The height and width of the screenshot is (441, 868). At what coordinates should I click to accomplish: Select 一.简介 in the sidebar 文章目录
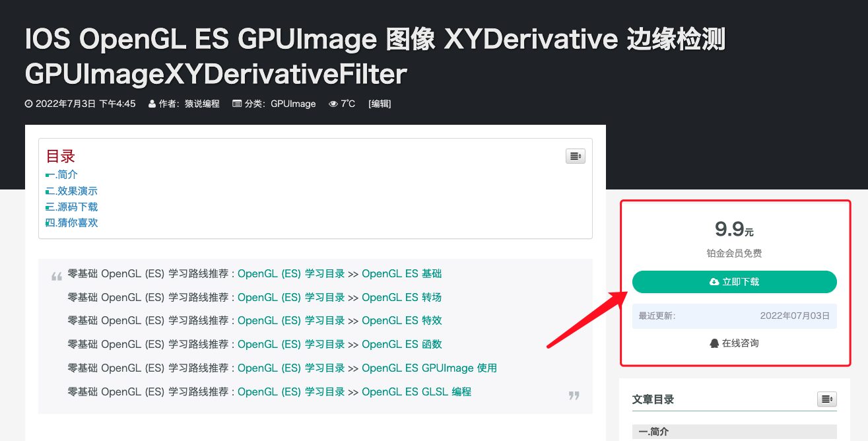point(653,431)
